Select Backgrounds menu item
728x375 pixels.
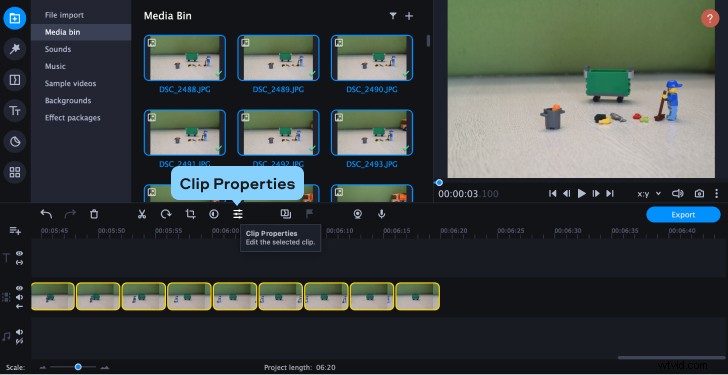68,101
